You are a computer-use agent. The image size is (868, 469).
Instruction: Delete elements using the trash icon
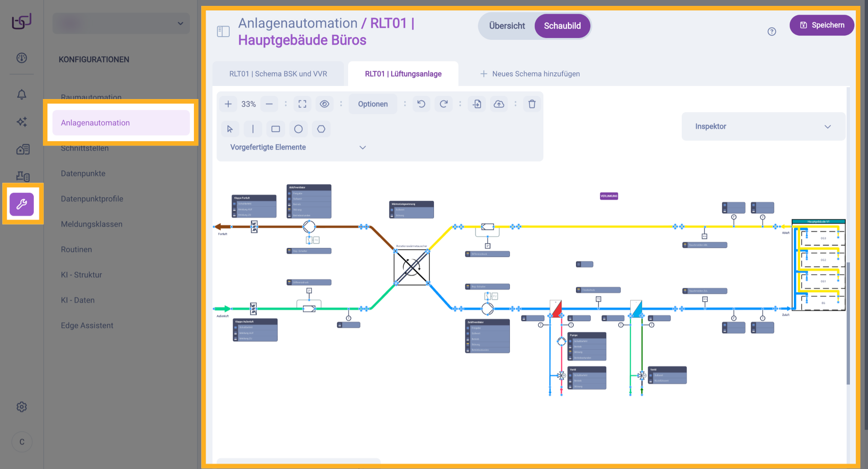click(532, 104)
